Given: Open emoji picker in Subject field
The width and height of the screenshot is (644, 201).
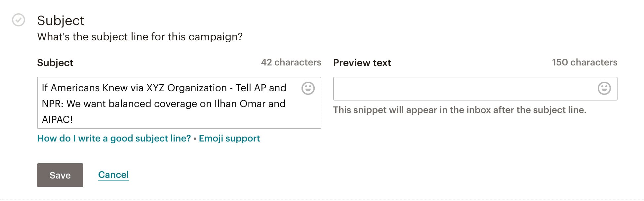Looking at the screenshot, I should (308, 88).
